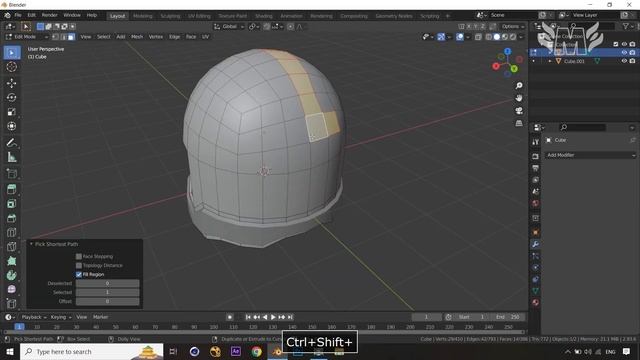Viewport: 640px width, 360px height.
Task: Click the Scene name field
Action: click(513, 15)
